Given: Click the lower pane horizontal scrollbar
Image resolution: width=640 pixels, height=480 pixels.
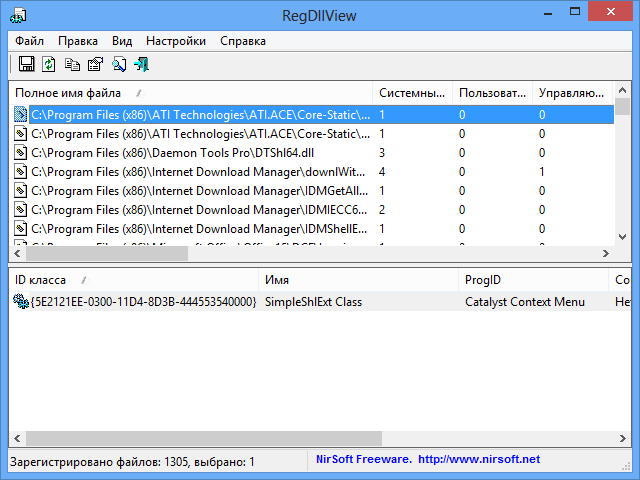Looking at the screenshot, I should tap(300, 439).
